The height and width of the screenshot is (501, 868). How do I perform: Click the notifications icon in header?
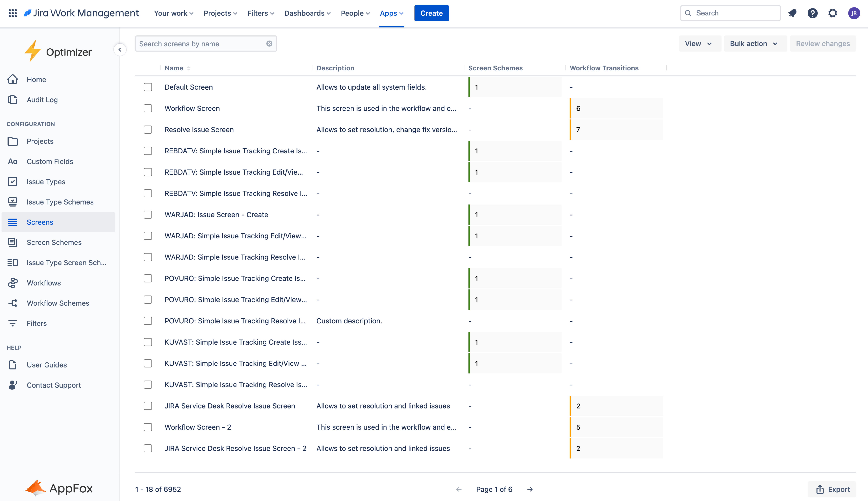[x=792, y=13]
